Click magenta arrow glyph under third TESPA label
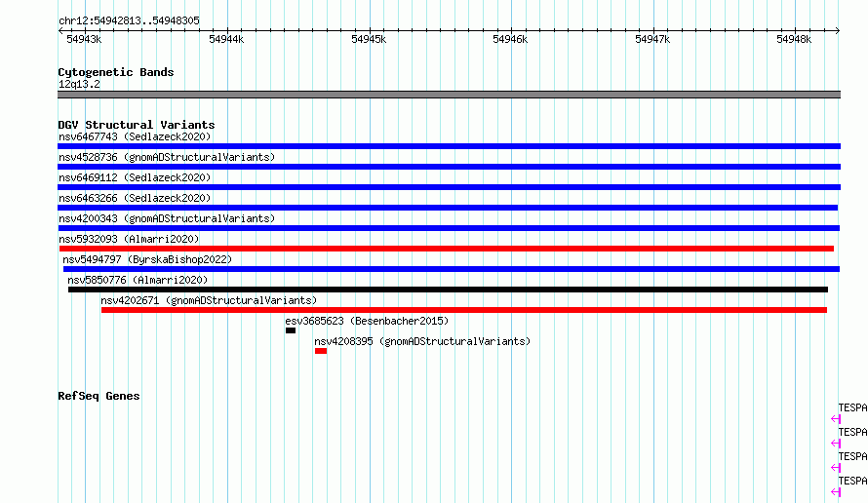This screenshot has height=503, width=868. pyautogui.click(x=836, y=468)
